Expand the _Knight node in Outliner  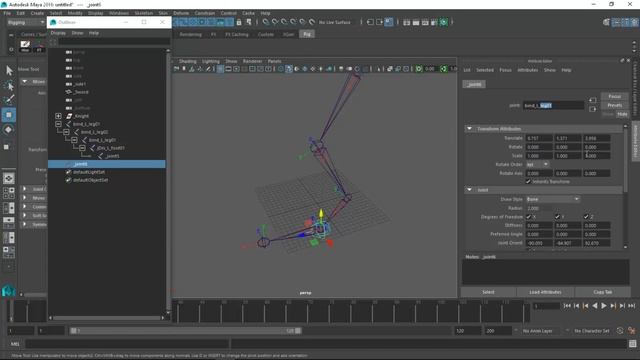pos(58,116)
